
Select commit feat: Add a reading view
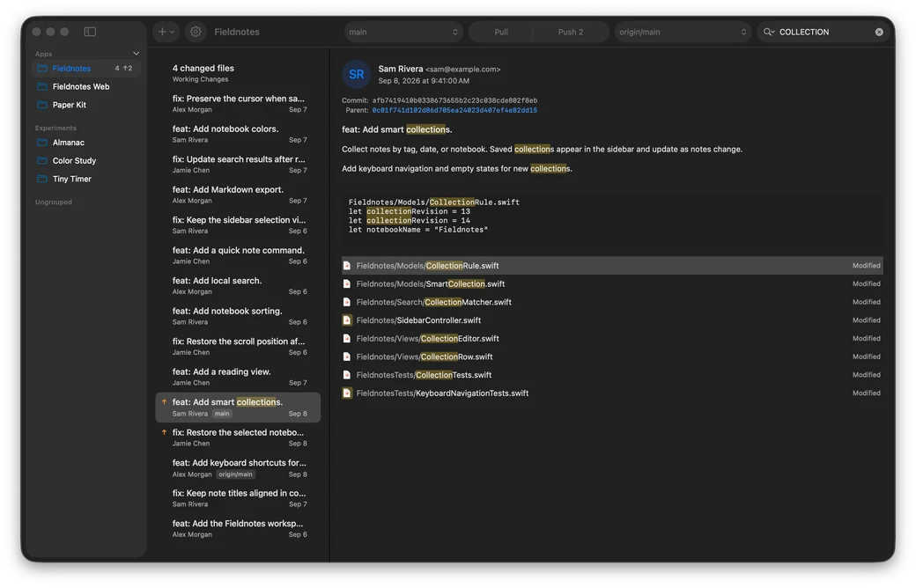239,377
